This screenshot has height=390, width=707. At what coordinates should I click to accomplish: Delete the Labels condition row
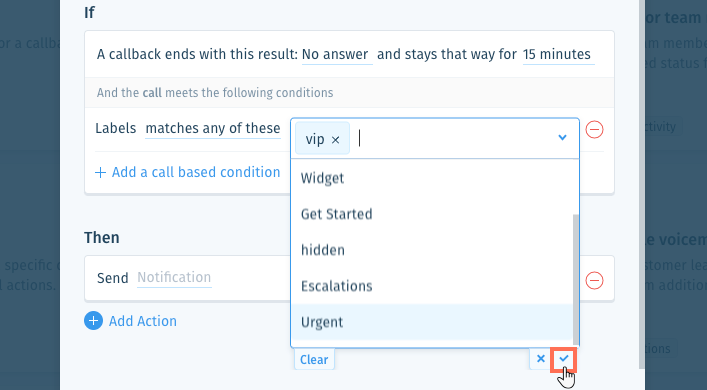594,129
